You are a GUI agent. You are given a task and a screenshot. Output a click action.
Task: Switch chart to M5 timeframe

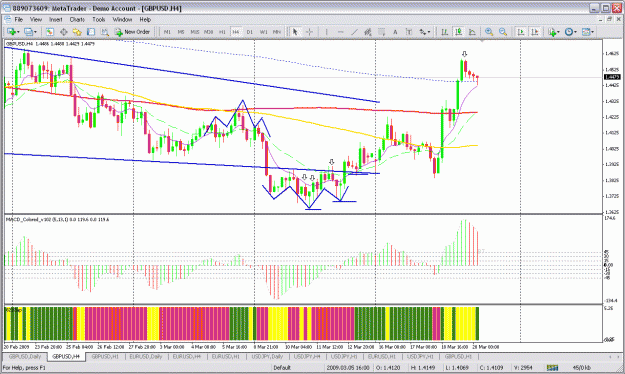pyautogui.click(x=181, y=32)
